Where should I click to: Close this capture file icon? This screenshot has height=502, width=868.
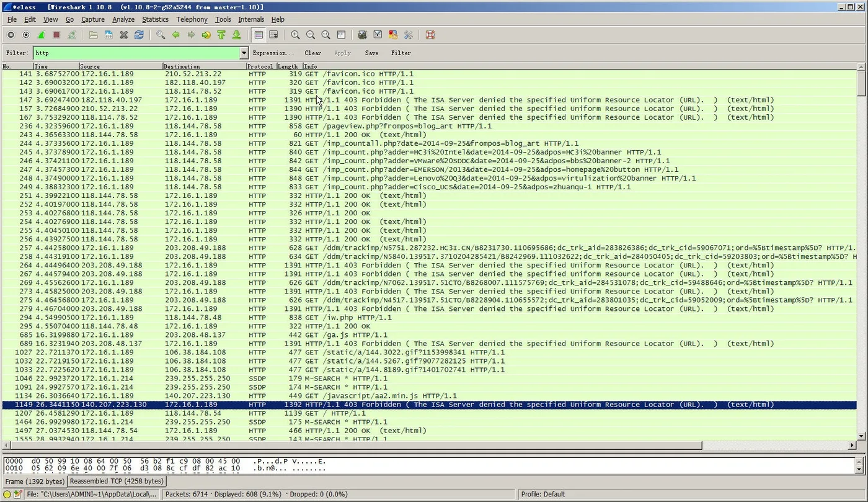pyautogui.click(x=123, y=35)
